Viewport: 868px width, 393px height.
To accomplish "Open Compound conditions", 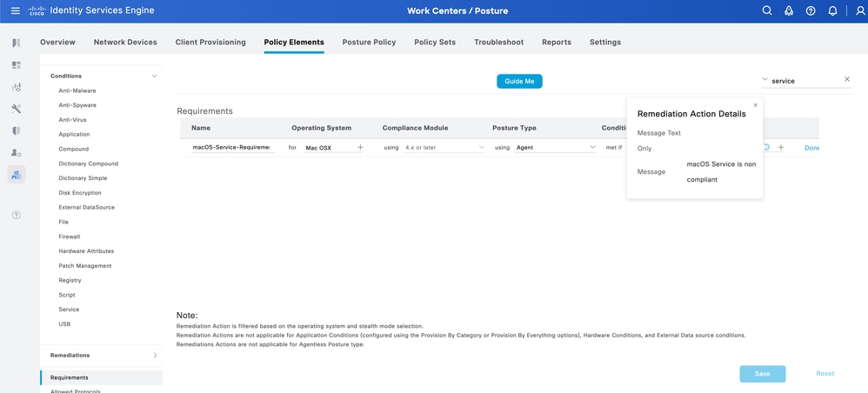I will 74,149.
